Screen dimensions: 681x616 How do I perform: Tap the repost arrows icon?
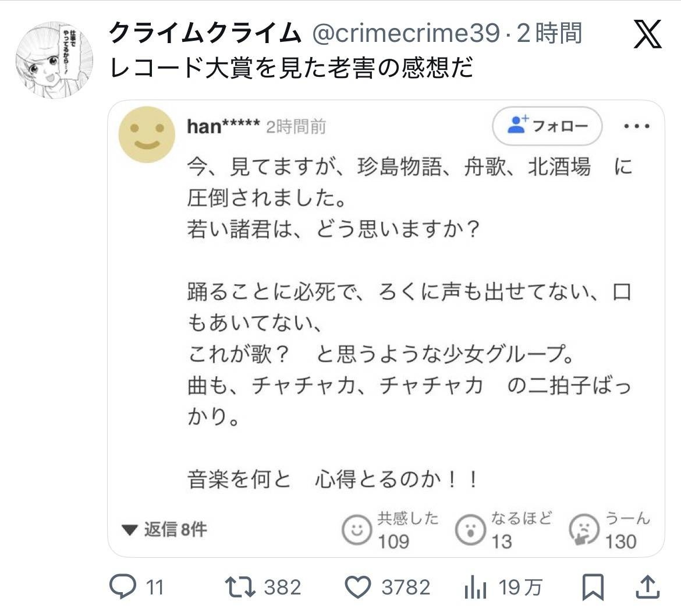coord(240,587)
